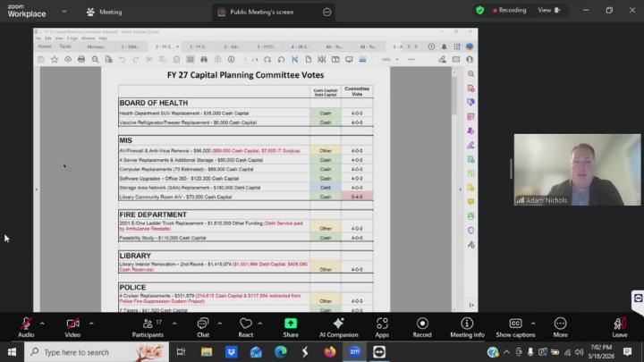
Task: Turn on camera with the Video button
Action: [x=72, y=324]
